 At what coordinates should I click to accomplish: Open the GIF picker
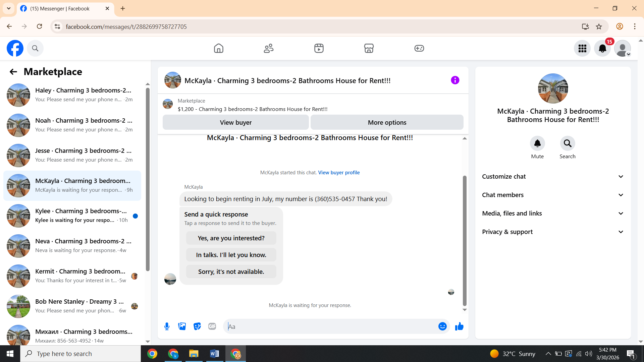click(x=212, y=326)
